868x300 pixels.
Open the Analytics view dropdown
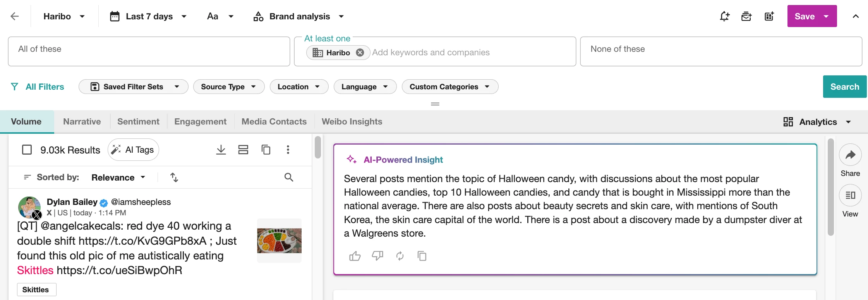(x=817, y=122)
